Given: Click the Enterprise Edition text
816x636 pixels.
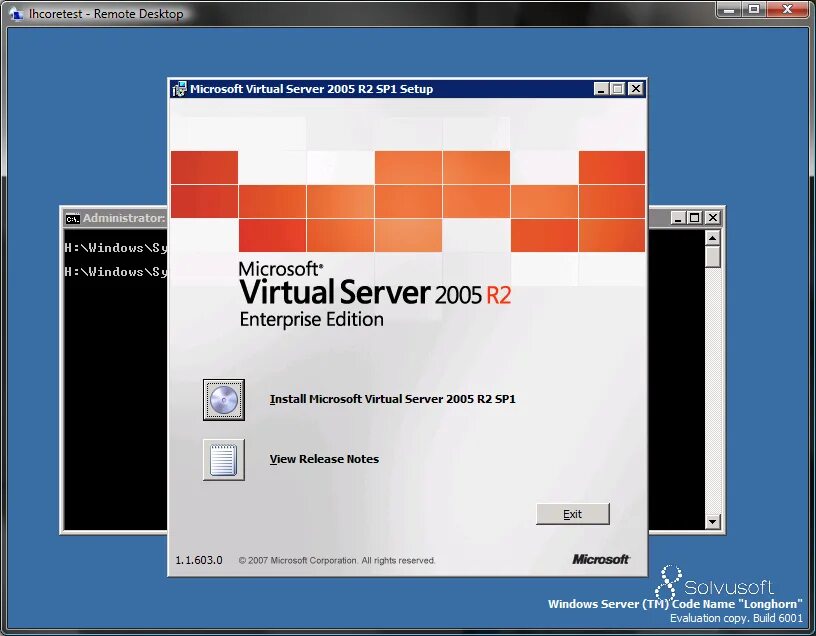Looking at the screenshot, I should click(311, 320).
